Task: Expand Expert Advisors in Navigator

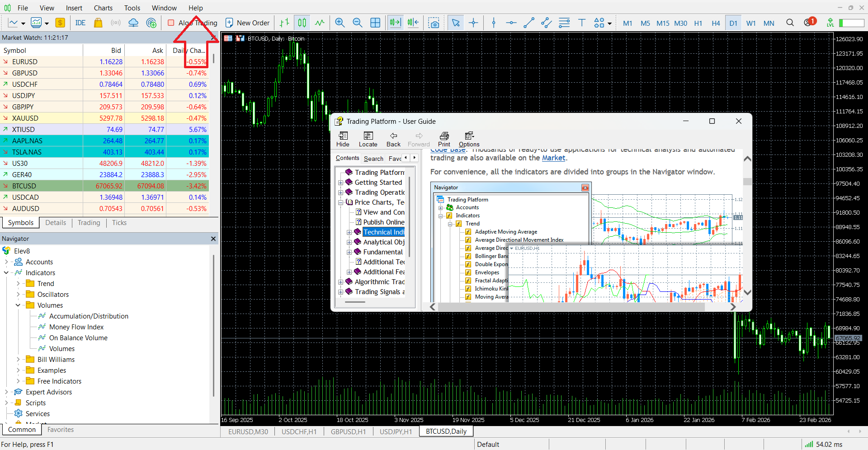Action: click(6, 392)
